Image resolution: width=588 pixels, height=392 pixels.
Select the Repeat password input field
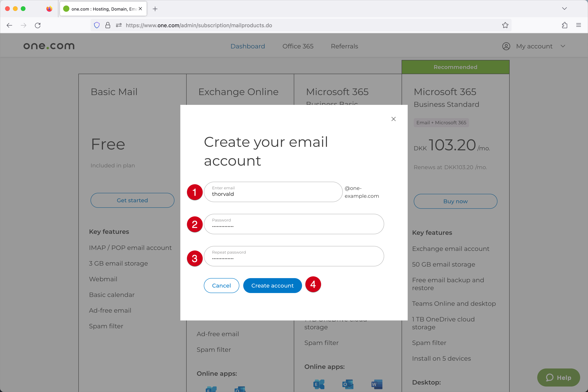click(x=294, y=256)
